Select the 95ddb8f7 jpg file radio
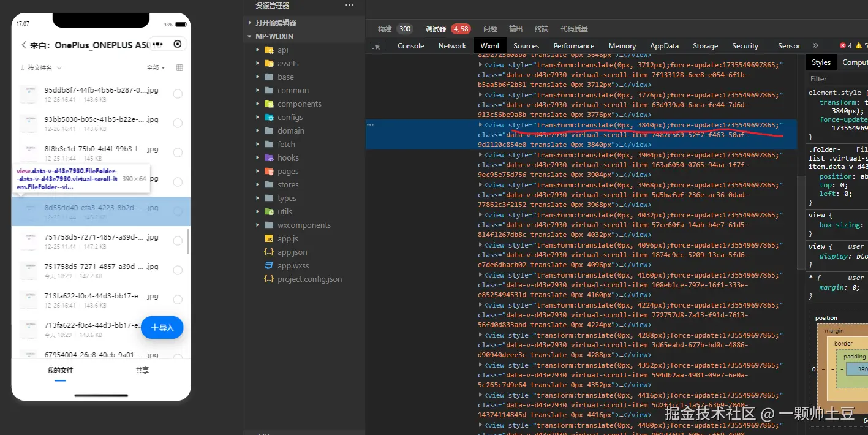Image resolution: width=868 pixels, height=435 pixels. point(178,94)
